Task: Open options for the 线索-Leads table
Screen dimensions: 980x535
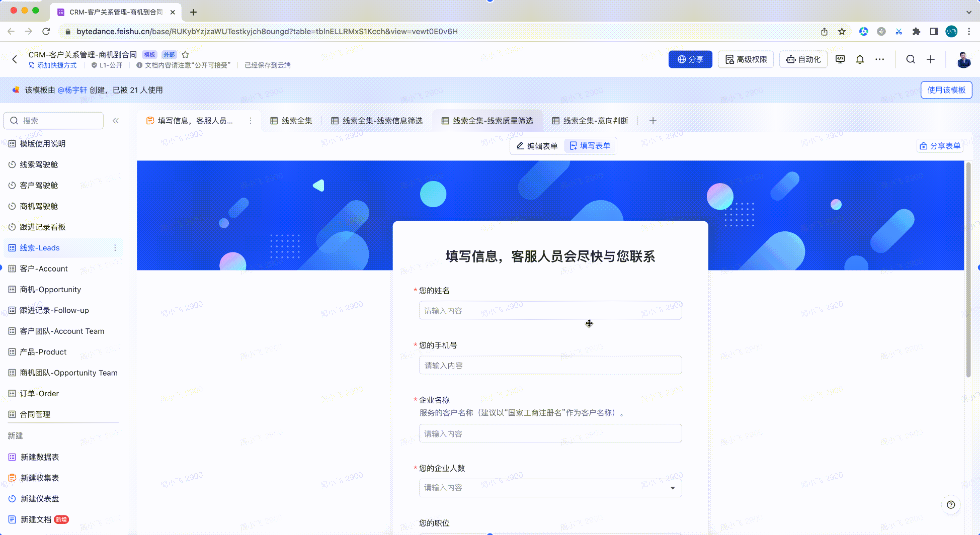Action: point(115,248)
